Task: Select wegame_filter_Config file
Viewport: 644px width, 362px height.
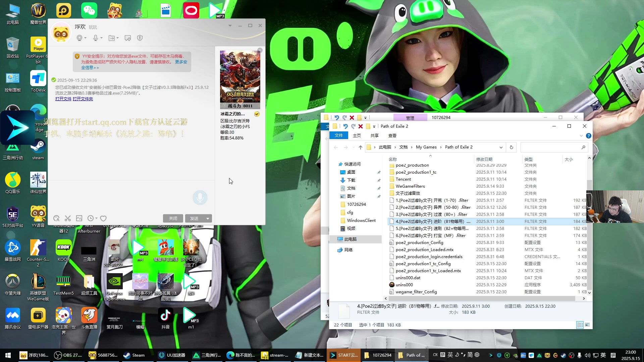Action: (x=416, y=292)
